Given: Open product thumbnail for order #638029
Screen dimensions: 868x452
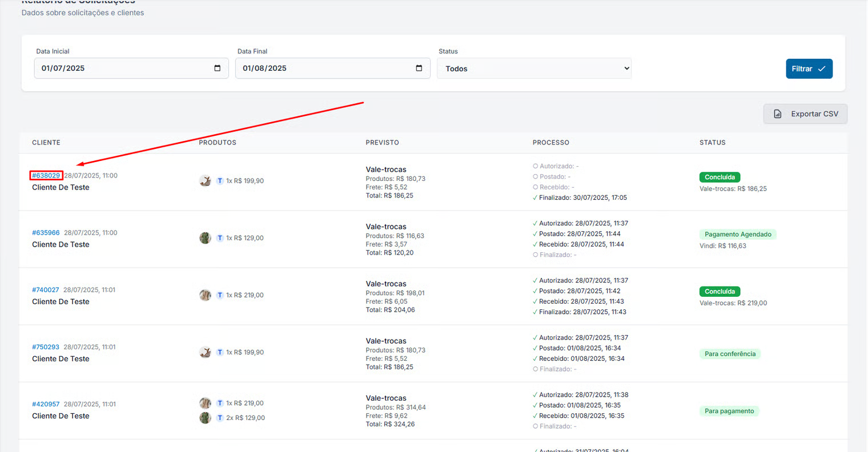Looking at the screenshot, I should 205,181.
